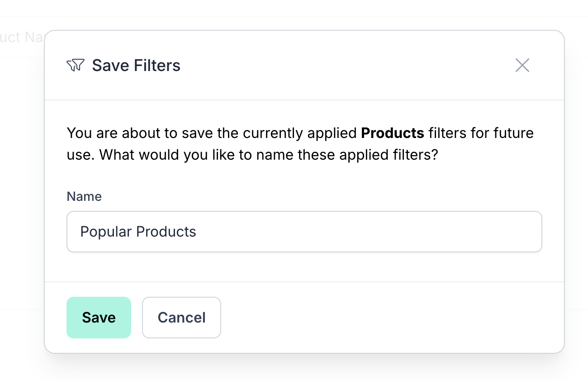This screenshot has width=588, height=380.
Task: Click the dimmed backdrop right of the dialog
Action: coord(577,181)
